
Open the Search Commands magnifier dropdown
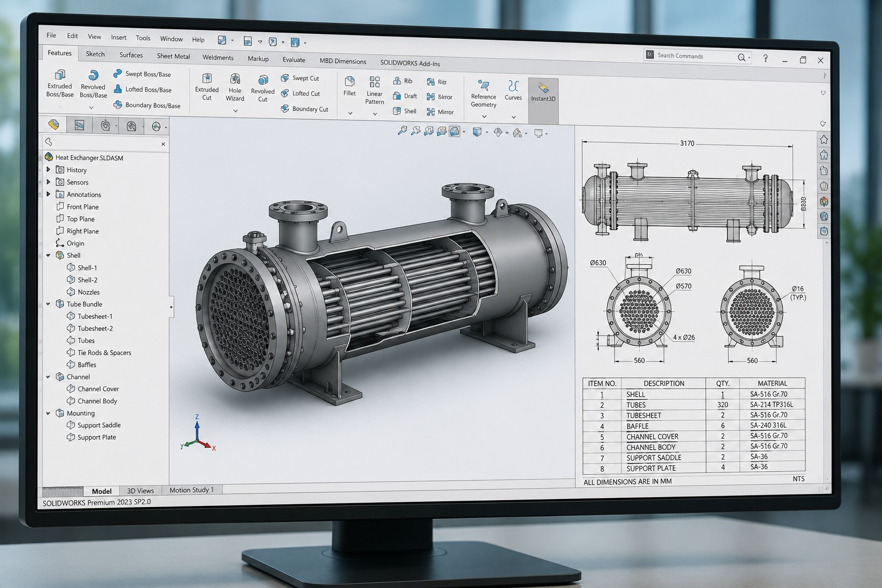744,57
